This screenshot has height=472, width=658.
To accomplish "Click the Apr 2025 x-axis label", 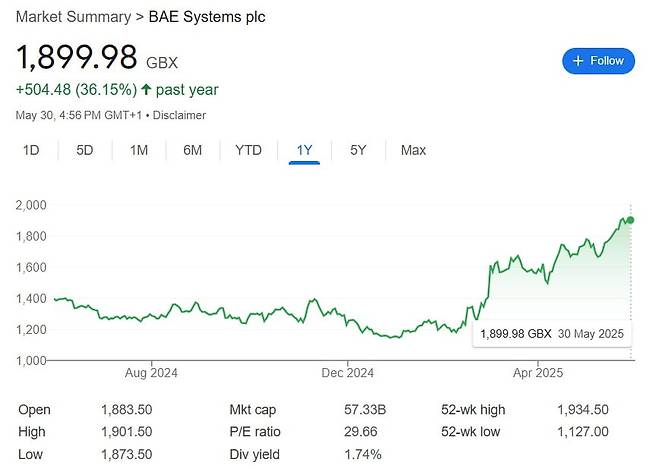I will (x=539, y=373).
